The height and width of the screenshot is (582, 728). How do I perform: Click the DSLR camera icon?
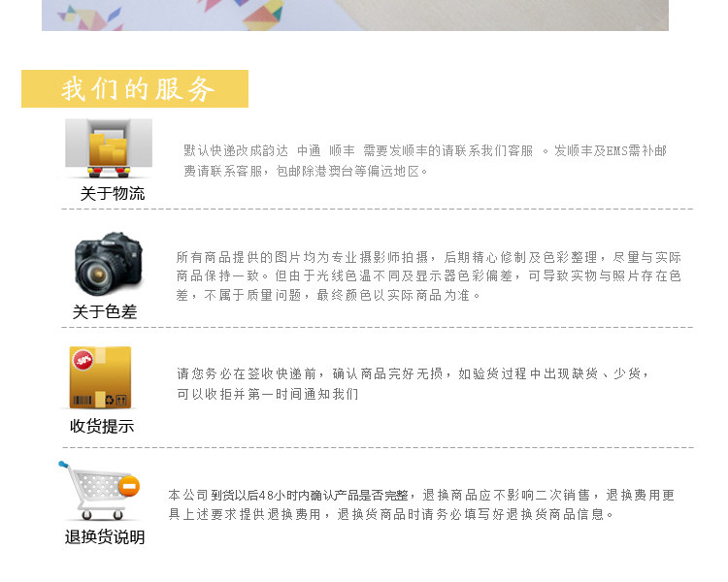109,263
